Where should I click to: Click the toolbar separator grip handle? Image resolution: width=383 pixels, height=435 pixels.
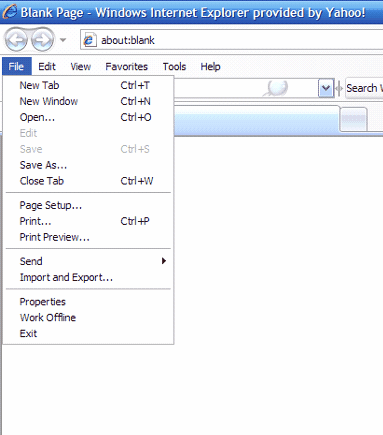(x=339, y=89)
